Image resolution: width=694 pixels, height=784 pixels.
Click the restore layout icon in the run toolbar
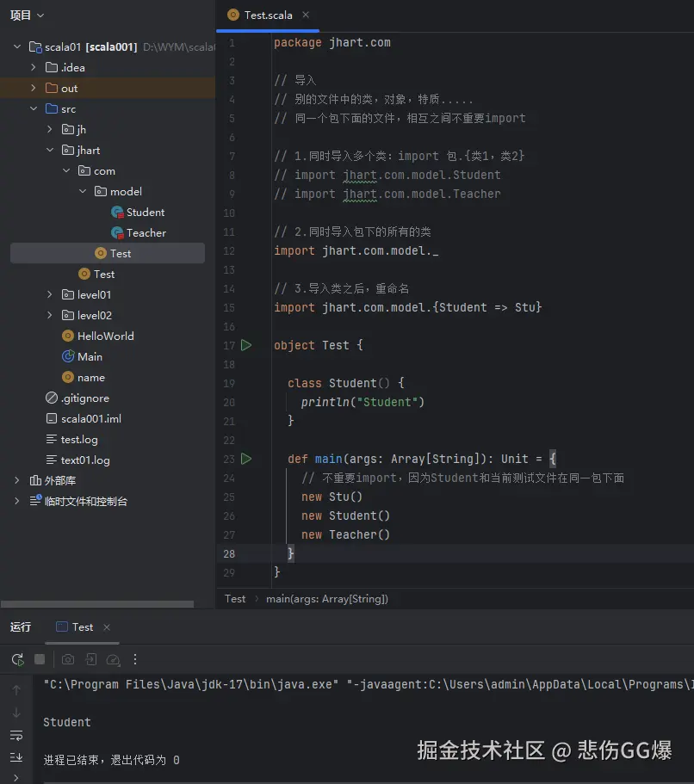pos(91,659)
